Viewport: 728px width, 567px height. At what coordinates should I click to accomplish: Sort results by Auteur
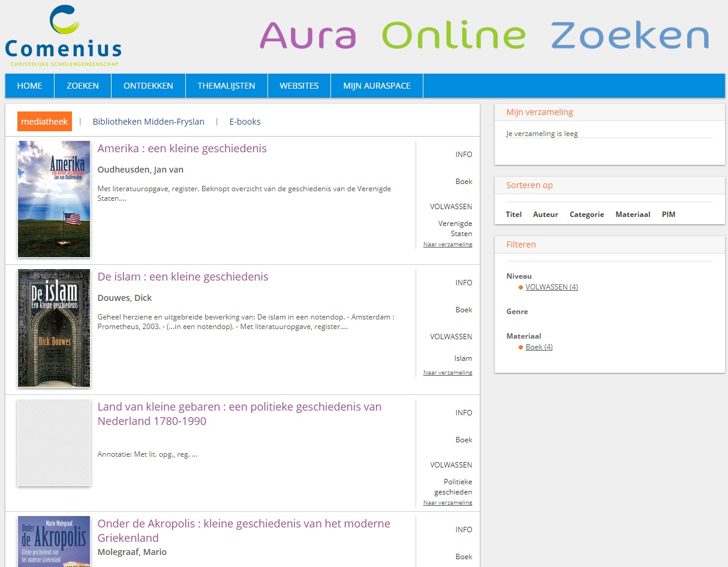click(545, 215)
